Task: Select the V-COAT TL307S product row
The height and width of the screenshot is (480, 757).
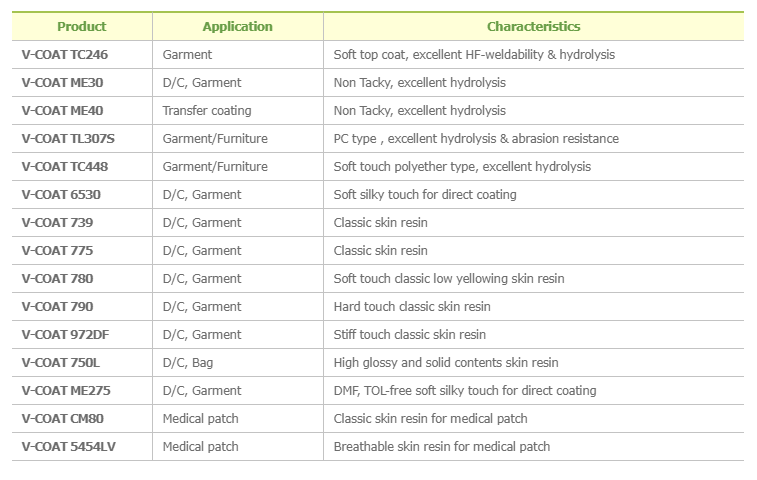Action: coord(378,139)
